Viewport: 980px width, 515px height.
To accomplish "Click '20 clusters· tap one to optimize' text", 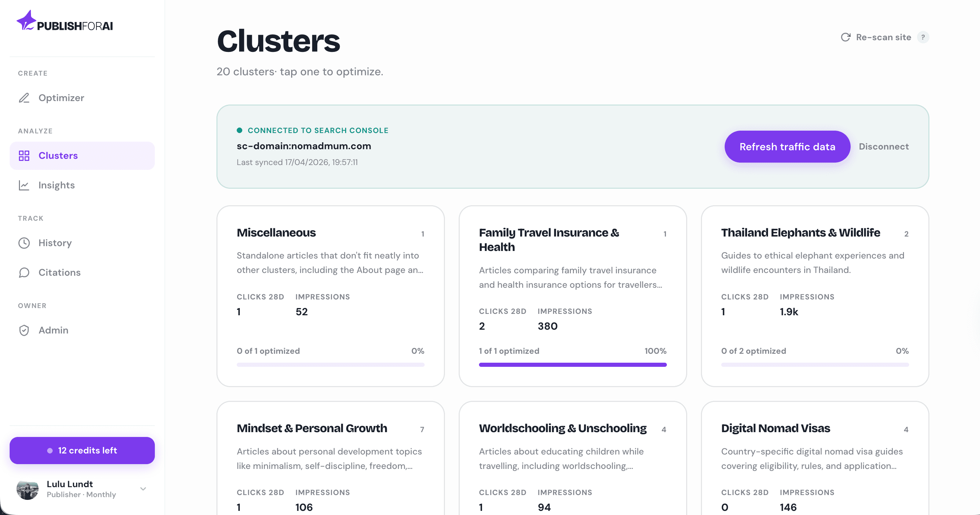I will (300, 72).
